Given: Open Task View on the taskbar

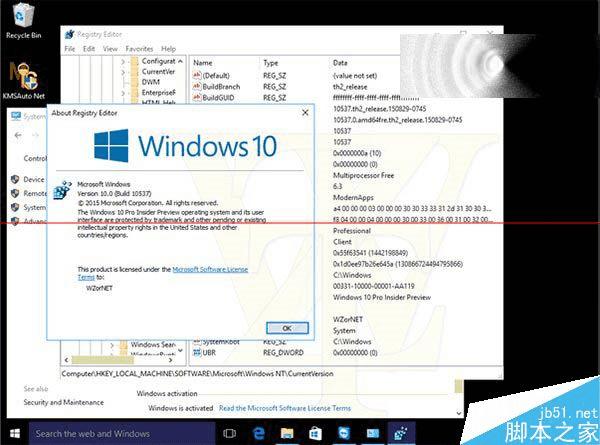Looking at the screenshot, I should 229,434.
